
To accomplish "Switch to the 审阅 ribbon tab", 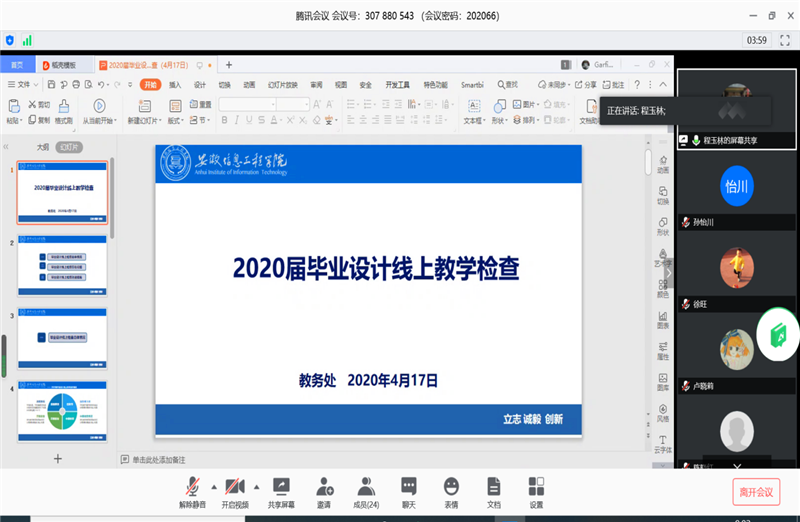I will click(x=316, y=85).
